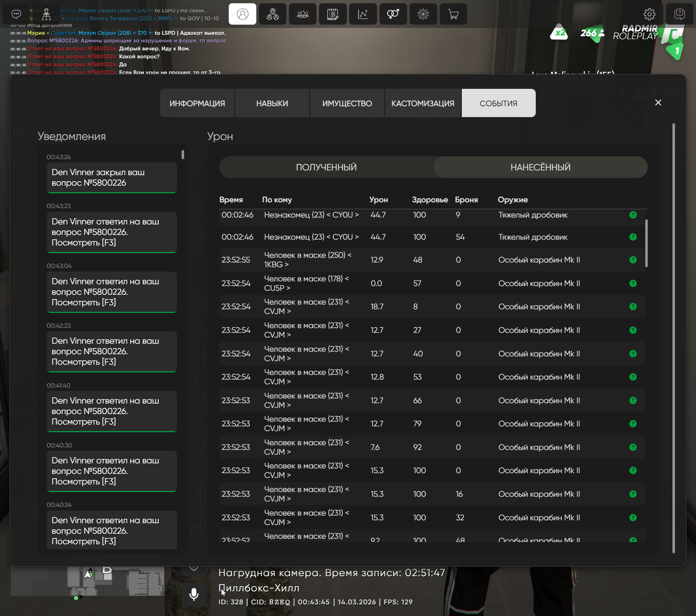Switch to НАНЕСЁННЫЙ damage view
Screen dimensions: 696x616
(x=540, y=167)
